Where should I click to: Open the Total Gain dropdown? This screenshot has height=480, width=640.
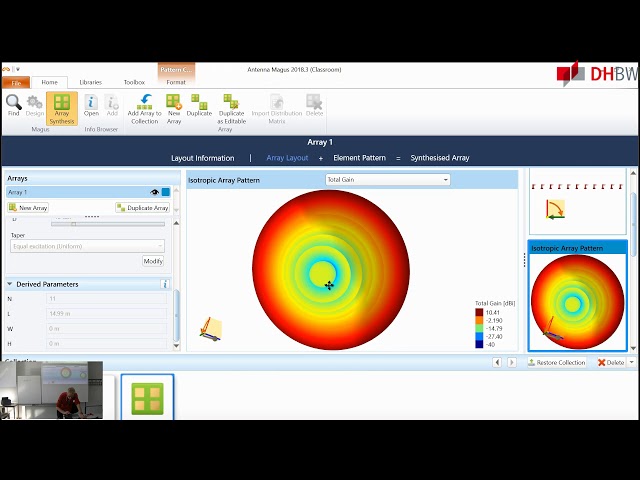(x=387, y=180)
